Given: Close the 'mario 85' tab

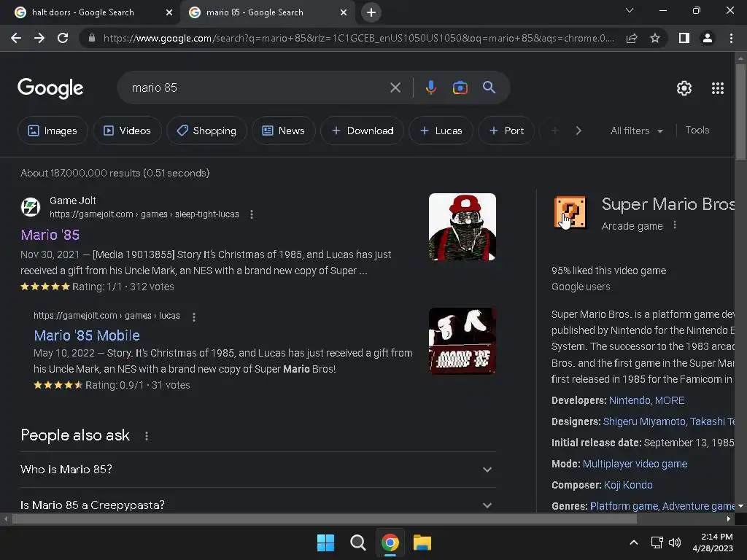Looking at the screenshot, I should coord(344,12).
